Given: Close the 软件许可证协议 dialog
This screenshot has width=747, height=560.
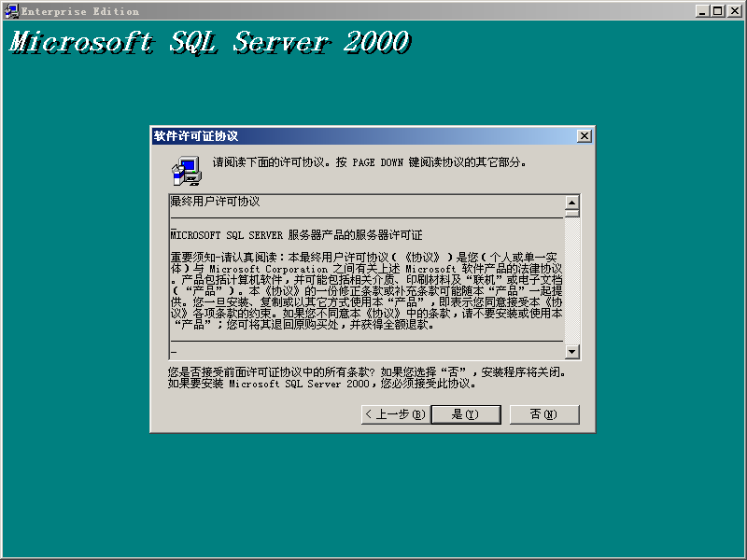Looking at the screenshot, I should [x=585, y=136].
